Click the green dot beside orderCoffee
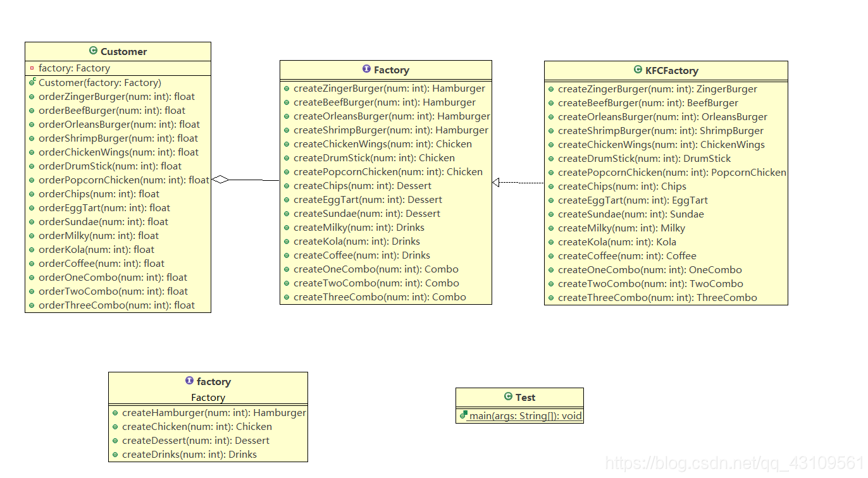Screen dimensions: 868x478 point(32,264)
